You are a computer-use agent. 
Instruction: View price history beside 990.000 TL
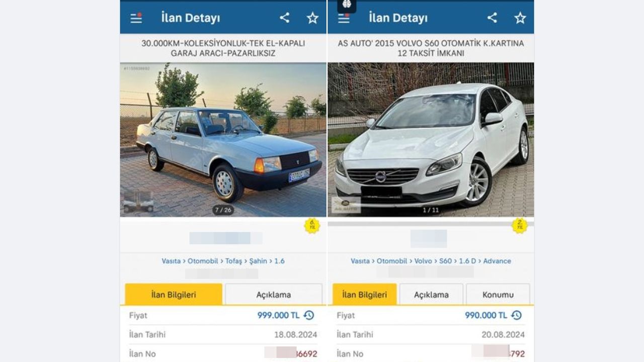click(516, 315)
